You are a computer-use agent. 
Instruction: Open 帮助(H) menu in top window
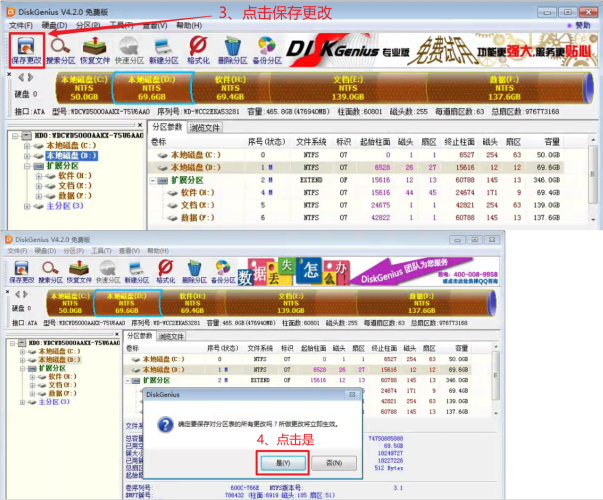pyautogui.click(x=189, y=25)
